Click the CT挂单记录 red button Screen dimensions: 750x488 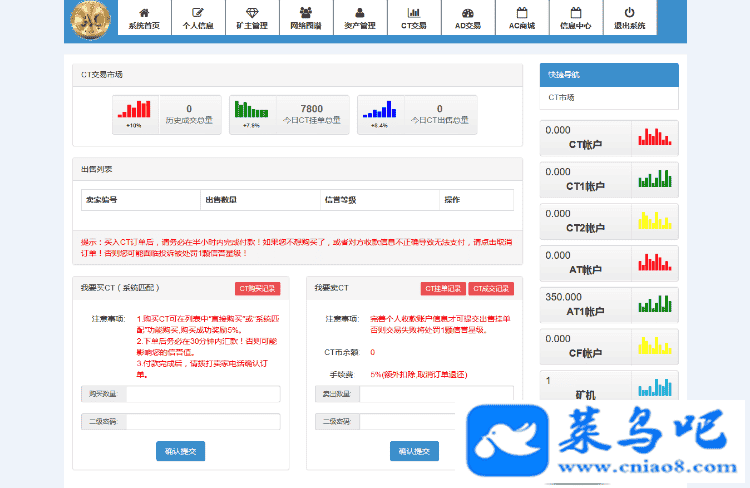(x=443, y=288)
